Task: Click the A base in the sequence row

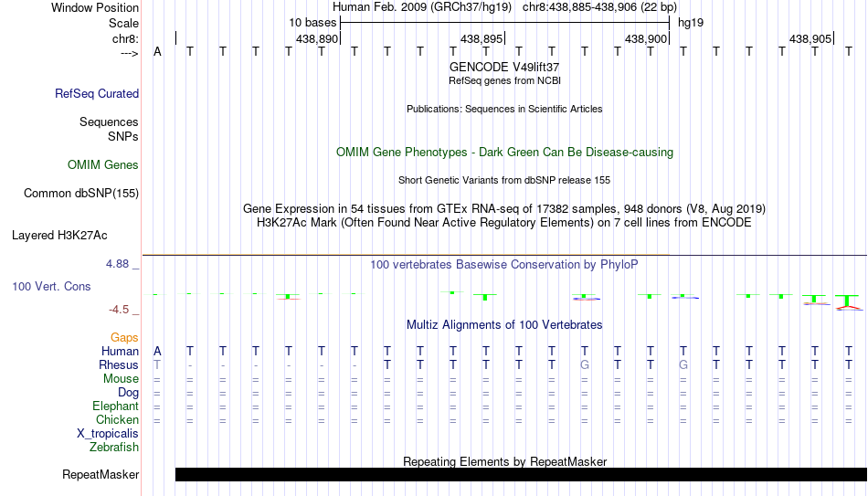Action: [x=157, y=52]
